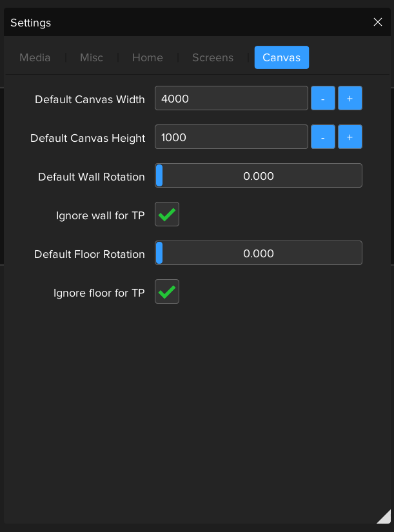Decrease Default Canvas Width with minus button
394x532 pixels.
(323, 98)
